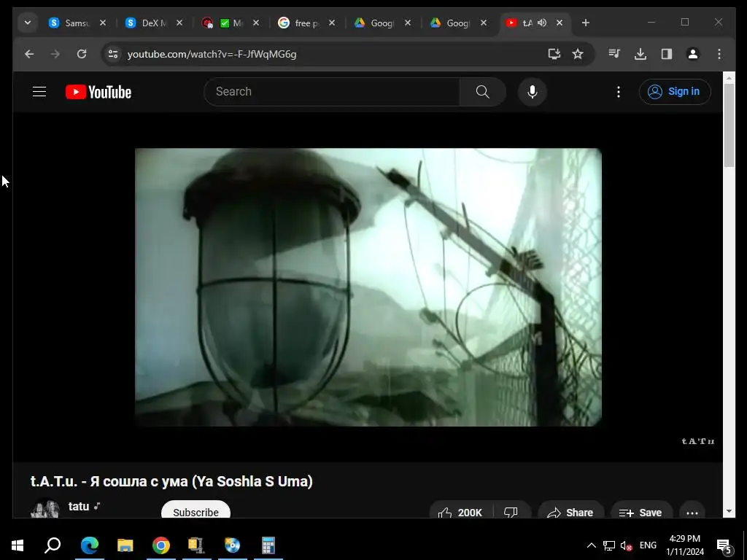
Task: Click scrollbar down arrow
Action: (x=729, y=511)
